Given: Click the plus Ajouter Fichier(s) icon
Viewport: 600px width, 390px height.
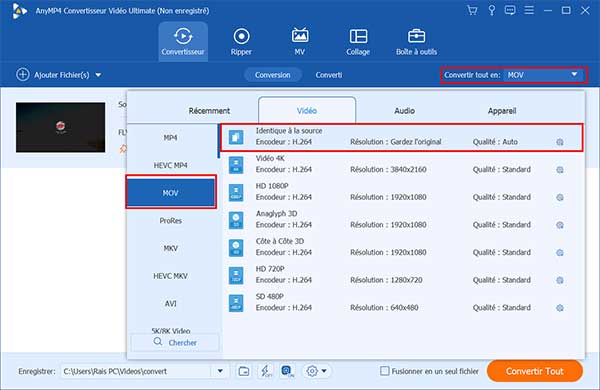Looking at the screenshot, I should tap(23, 74).
